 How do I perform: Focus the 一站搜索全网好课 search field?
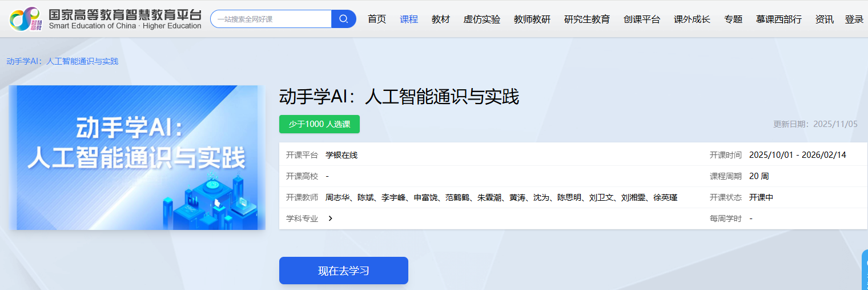coord(271,19)
